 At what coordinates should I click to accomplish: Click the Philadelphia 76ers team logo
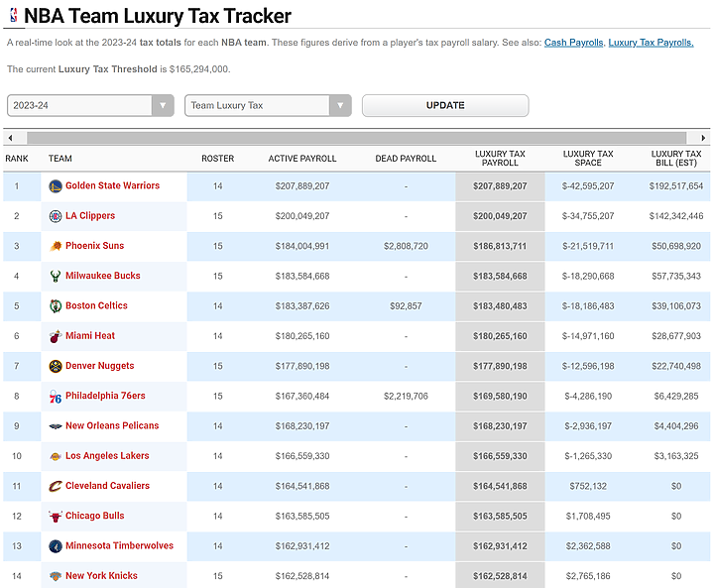(56, 397)
